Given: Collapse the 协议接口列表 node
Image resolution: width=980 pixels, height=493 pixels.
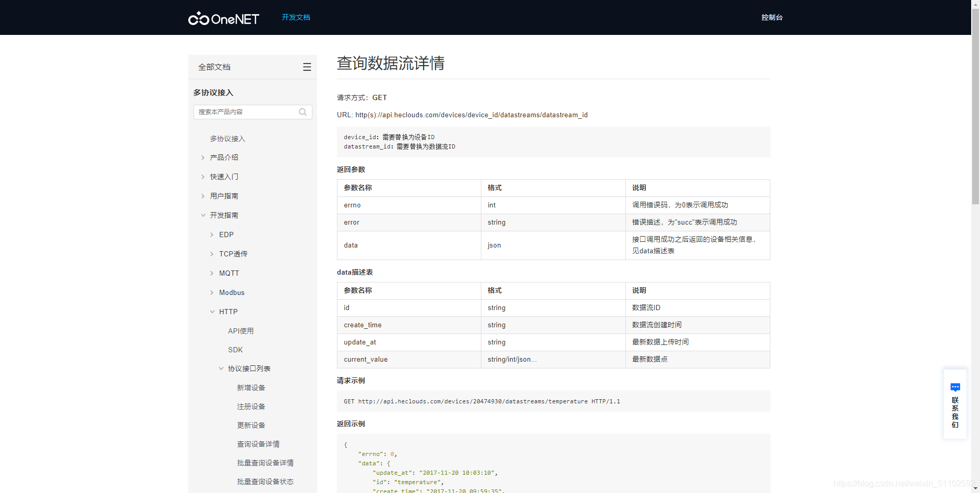Looking at the screenshot, I should (x=249, y=368).
